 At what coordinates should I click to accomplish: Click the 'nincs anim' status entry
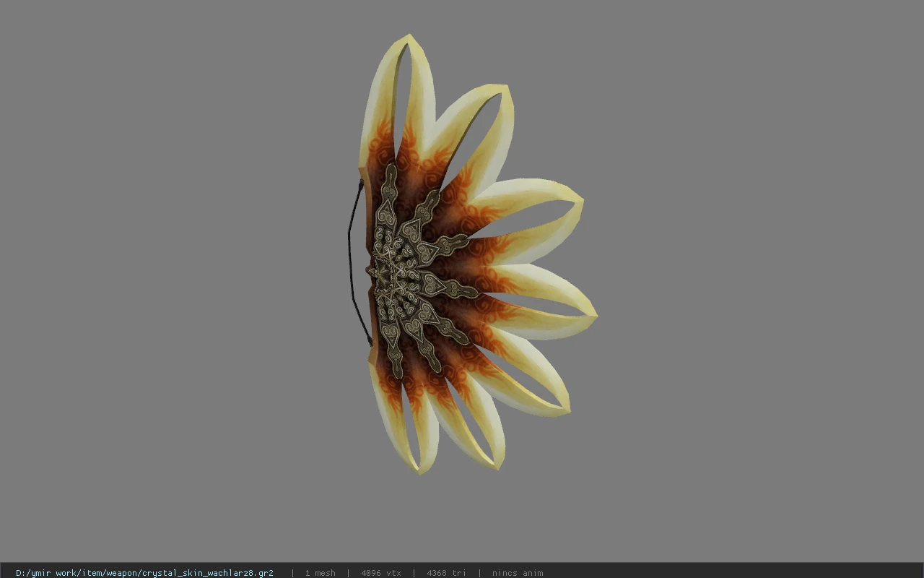click(x=518, y=573)
